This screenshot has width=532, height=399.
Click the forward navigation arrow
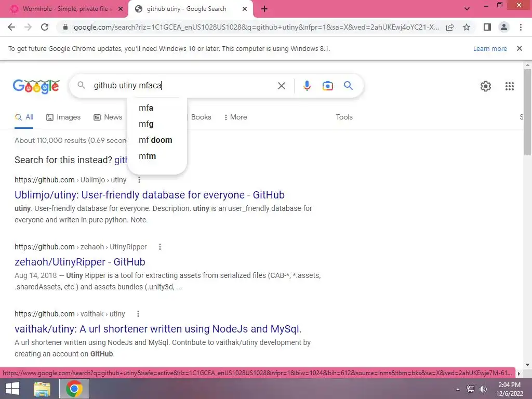click(28, 27)
